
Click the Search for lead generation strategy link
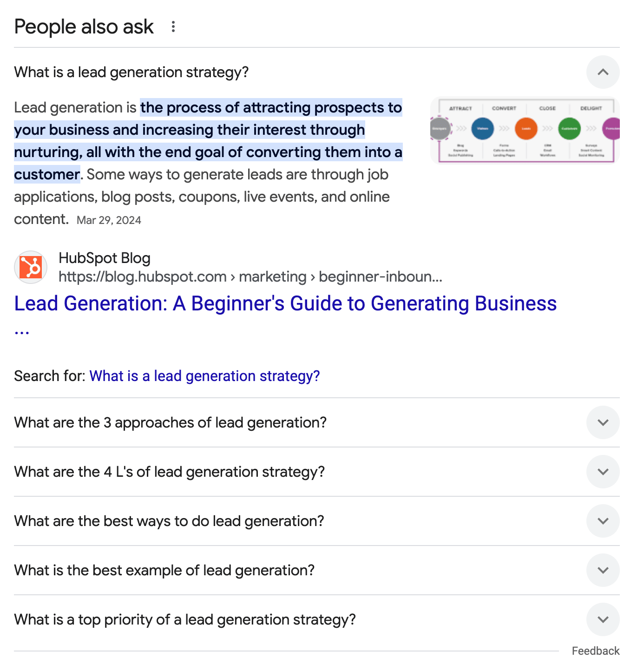tap(204, 376)
